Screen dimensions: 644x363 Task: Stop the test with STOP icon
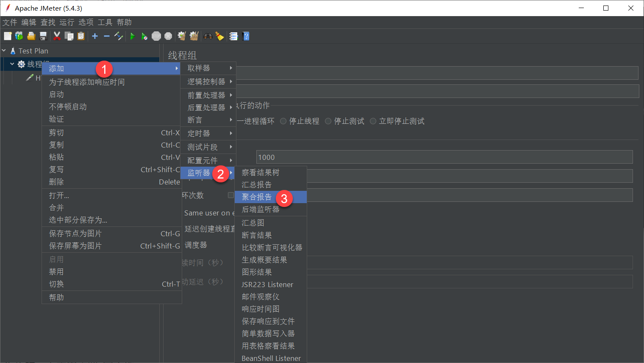point(156,36)
